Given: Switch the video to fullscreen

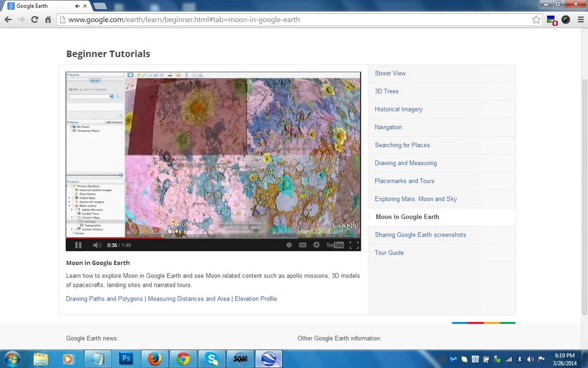Looking at the screenshot, I should [354, 245].
